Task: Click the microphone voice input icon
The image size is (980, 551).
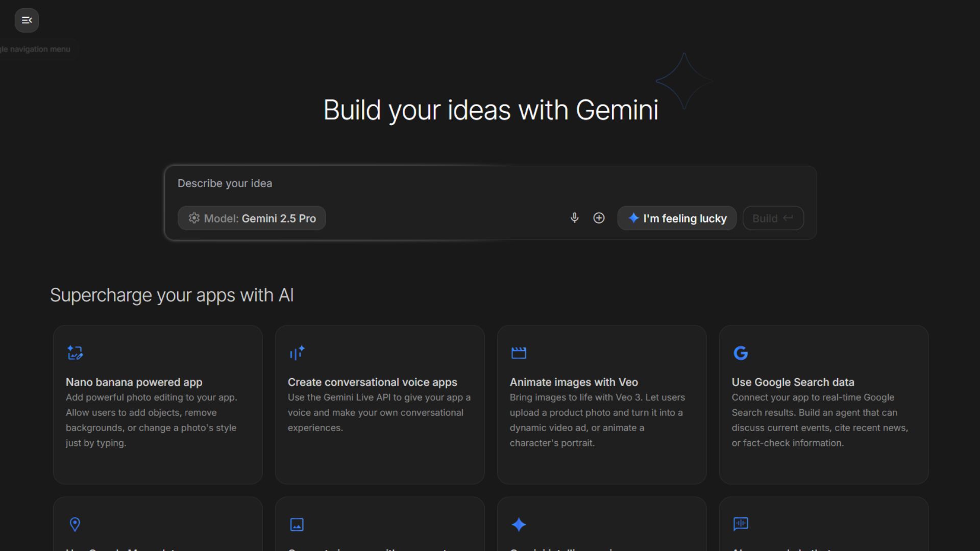Action: coord(574,218)
